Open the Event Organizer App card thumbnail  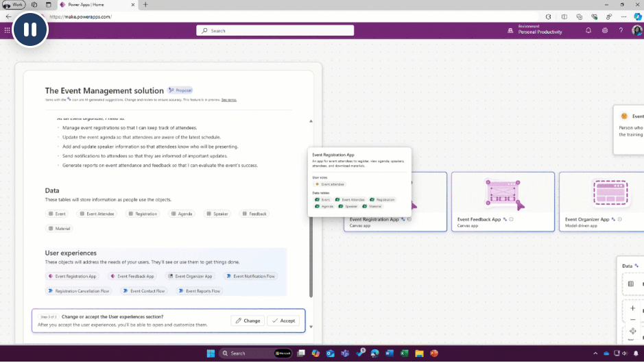(610, 192)
